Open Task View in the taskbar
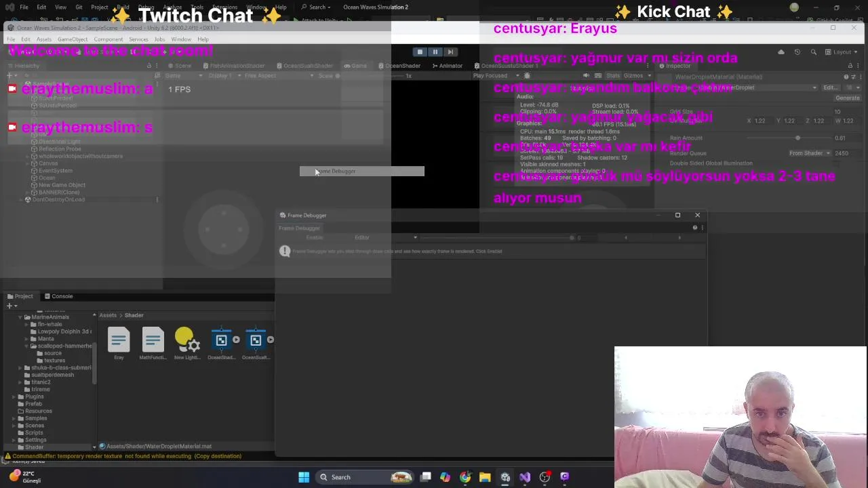The image size is (868, 488). coord(426,477)
